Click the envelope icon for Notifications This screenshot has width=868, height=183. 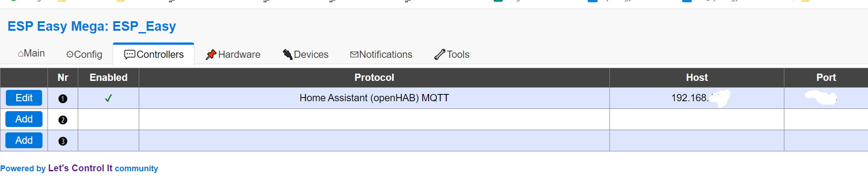click(x=354, y=55)
